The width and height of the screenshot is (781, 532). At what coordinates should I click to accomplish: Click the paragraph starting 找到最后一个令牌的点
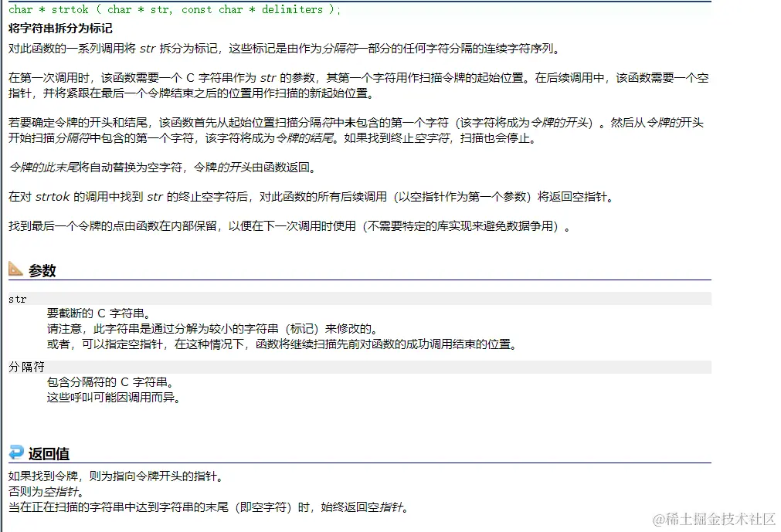pos(290,226)
